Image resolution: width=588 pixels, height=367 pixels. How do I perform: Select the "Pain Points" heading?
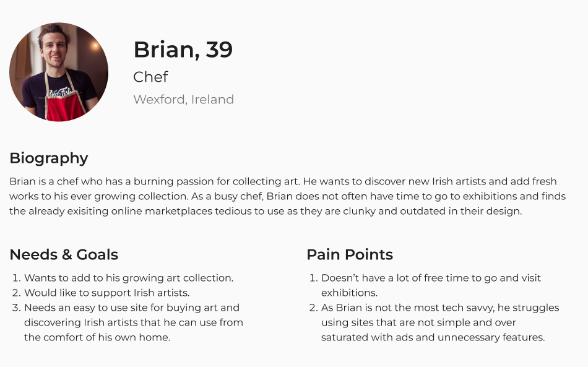[x=350, y=255]
